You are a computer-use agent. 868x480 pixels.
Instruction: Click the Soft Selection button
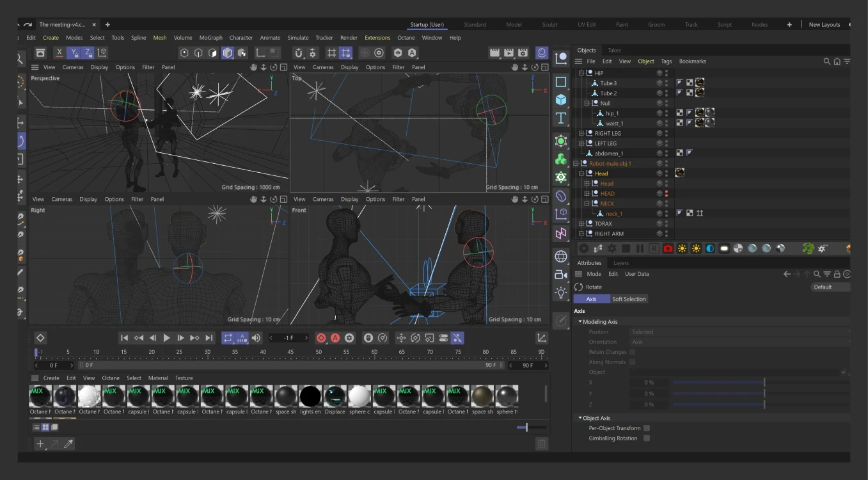coord(629,299)
